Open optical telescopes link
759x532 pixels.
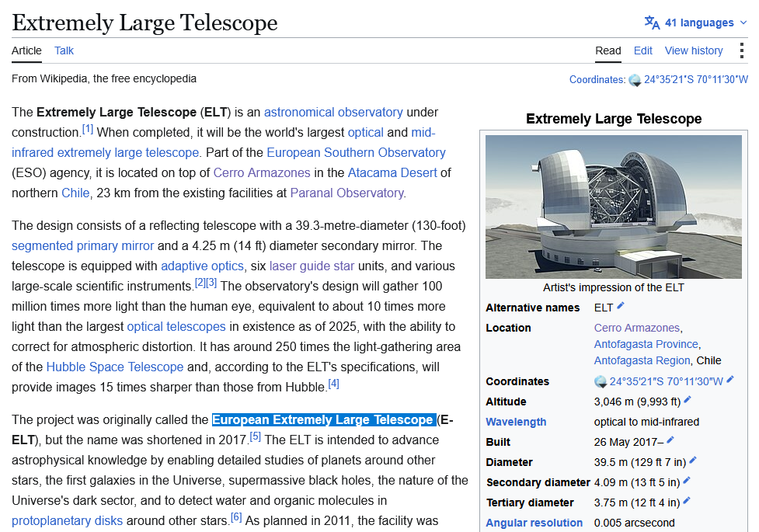coord(176,326)
